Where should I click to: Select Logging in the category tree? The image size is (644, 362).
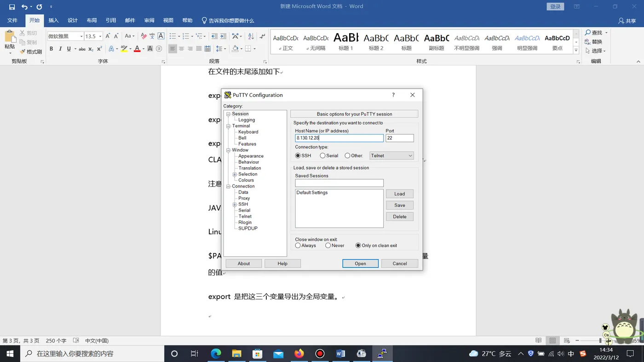coord(247,120)
